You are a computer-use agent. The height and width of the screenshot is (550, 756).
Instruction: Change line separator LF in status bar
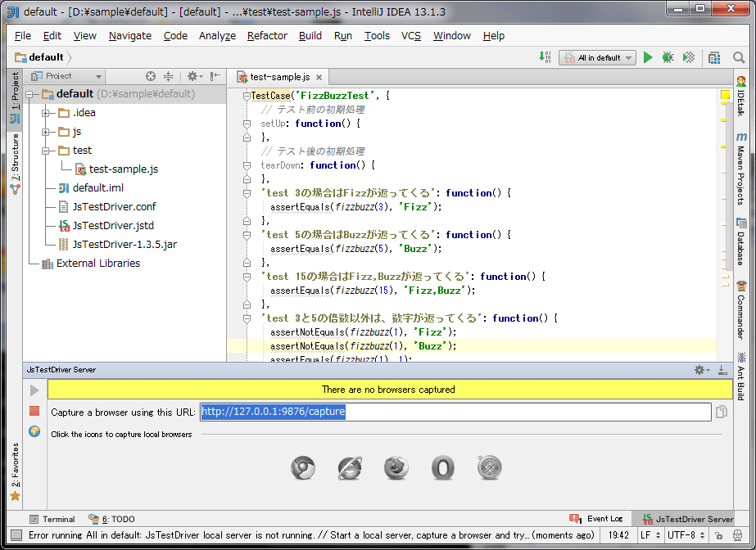[650, 535]
